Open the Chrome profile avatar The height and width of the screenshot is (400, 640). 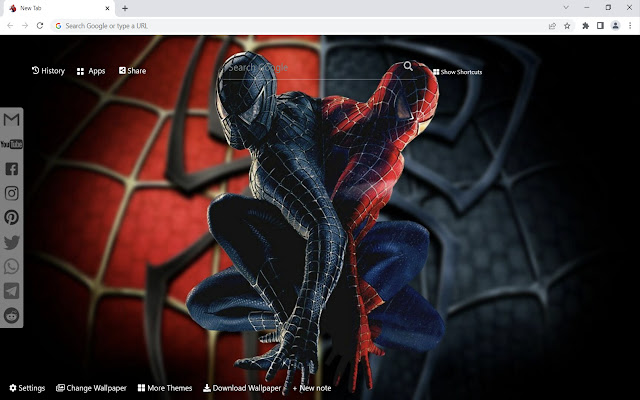[615, 26]
